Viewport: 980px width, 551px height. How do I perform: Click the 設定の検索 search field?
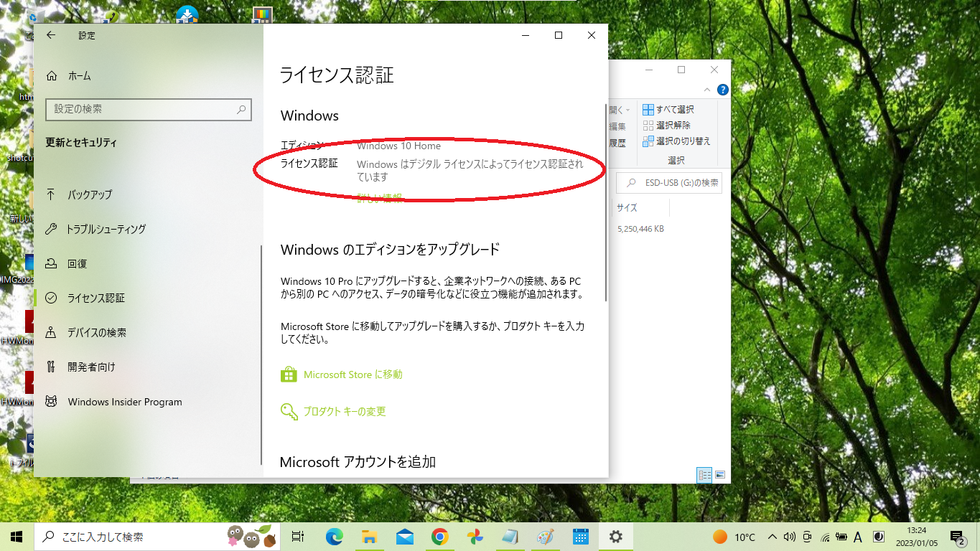tap(148, 109)
